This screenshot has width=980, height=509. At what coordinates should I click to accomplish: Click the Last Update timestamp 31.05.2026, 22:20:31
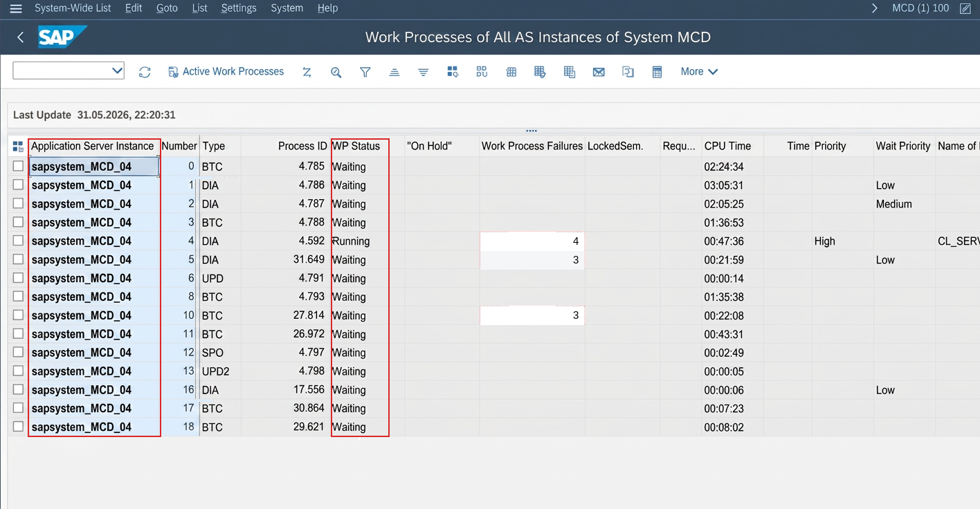point(126,115)
